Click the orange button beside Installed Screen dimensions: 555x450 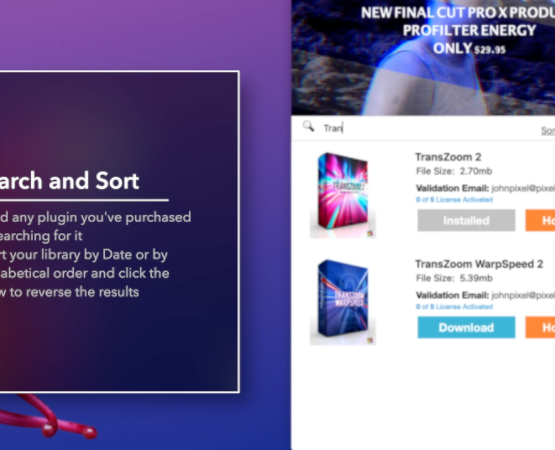tap(540, 220)
